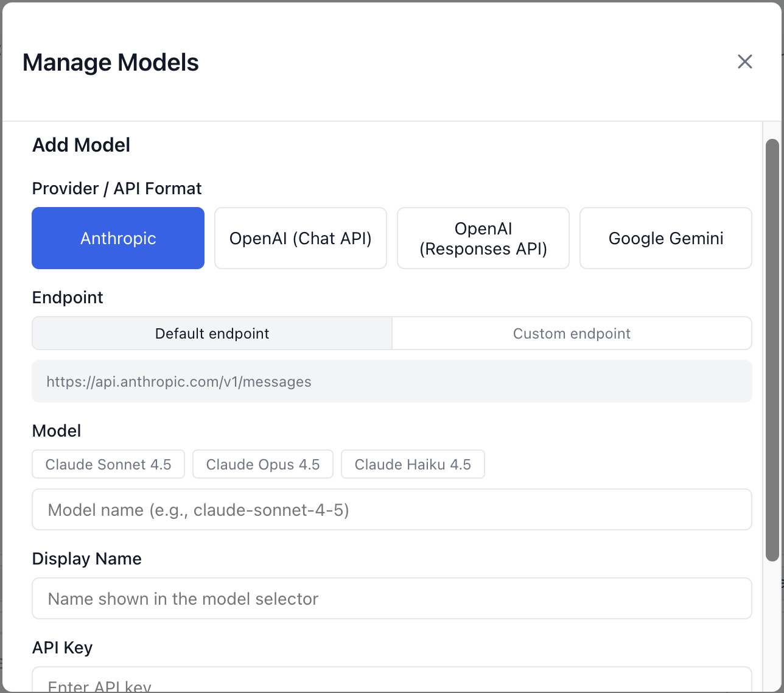
Task: Click the Add Model section heading
Action: coord(81,145)
